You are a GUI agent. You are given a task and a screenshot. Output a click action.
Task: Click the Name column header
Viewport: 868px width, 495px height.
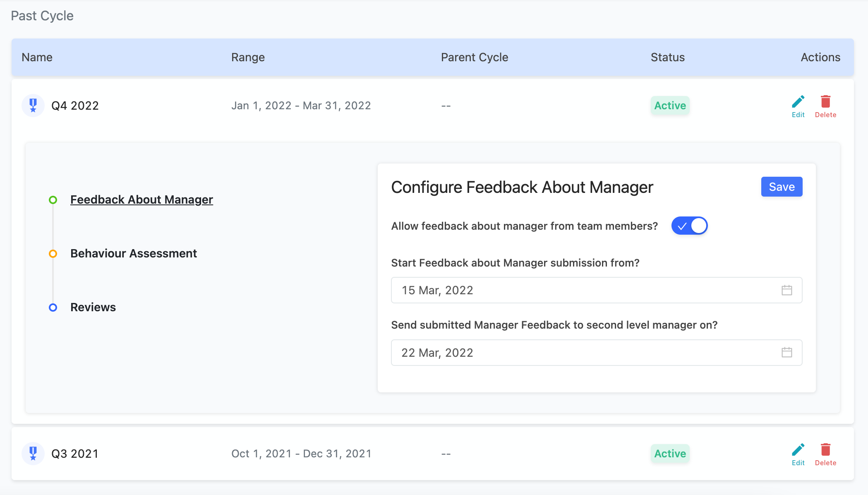(37, 57)
